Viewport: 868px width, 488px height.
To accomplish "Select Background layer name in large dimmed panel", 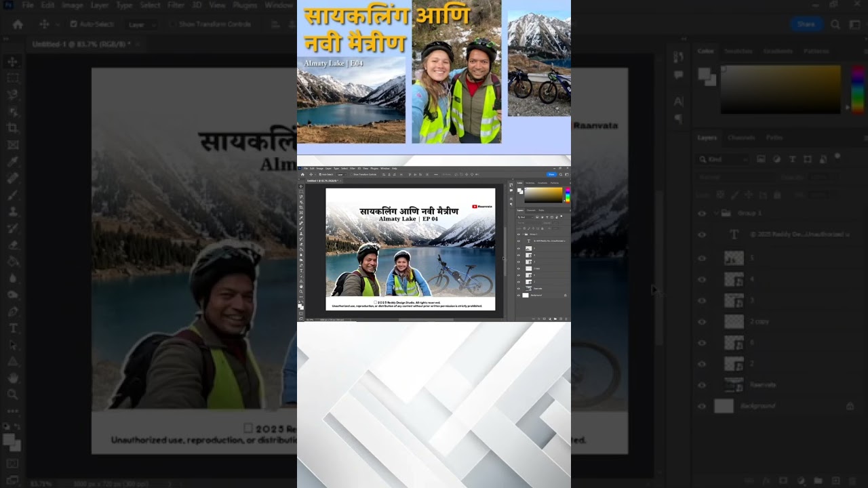I will pos(757,406).
